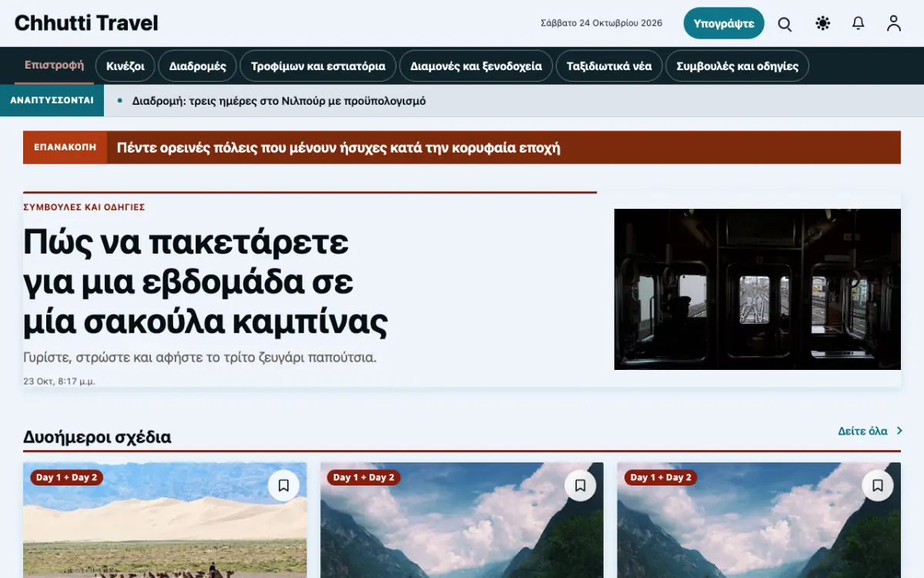Open ticker story about Νιλπούρ route

[279, 101]
